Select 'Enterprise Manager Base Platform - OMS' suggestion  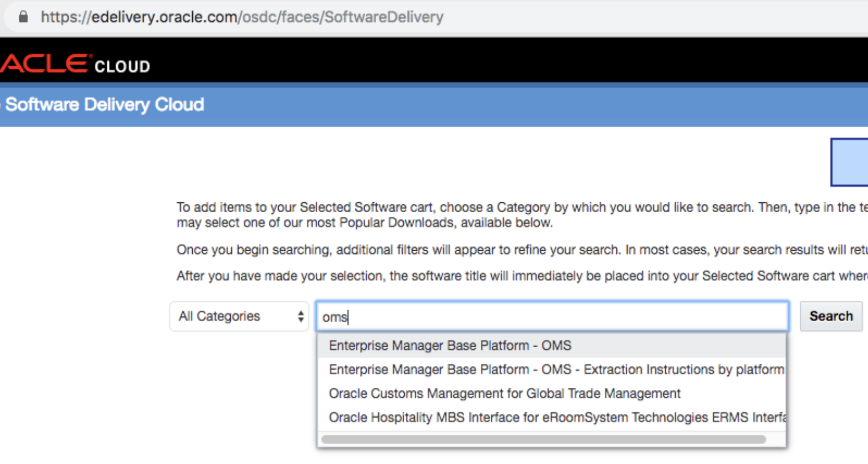[552, 346]
